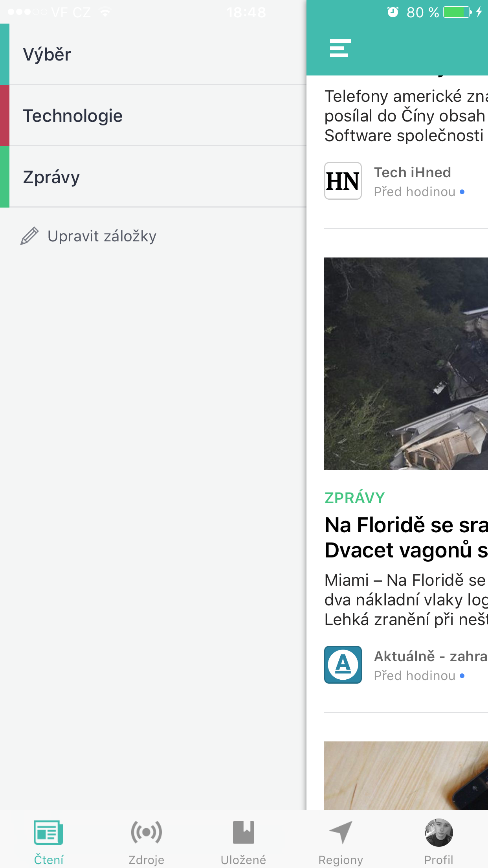Tap the green ZPRÁVY category label
The image size is (488, 868).
pyautogui.click(x=355, y=498)
